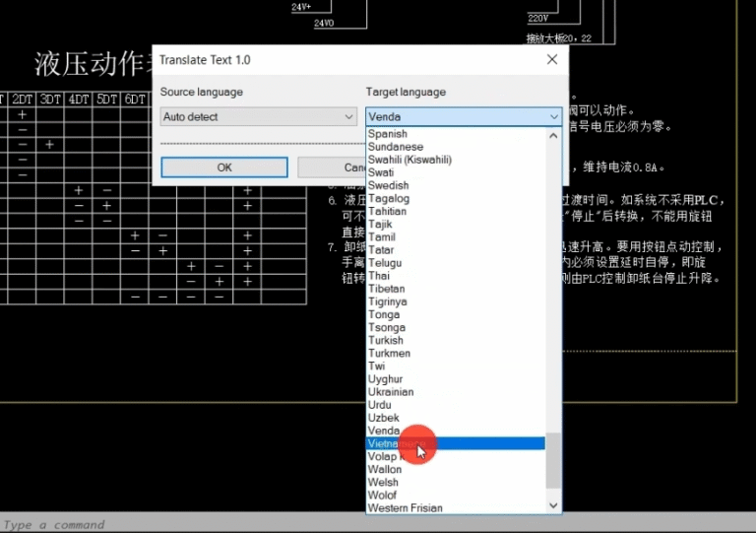Select Twi as target language

[x=456, y=366]
